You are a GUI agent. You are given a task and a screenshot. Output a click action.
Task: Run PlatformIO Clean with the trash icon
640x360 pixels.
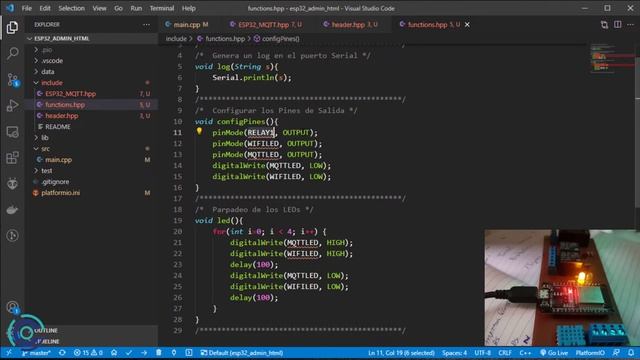coord(159,353)
